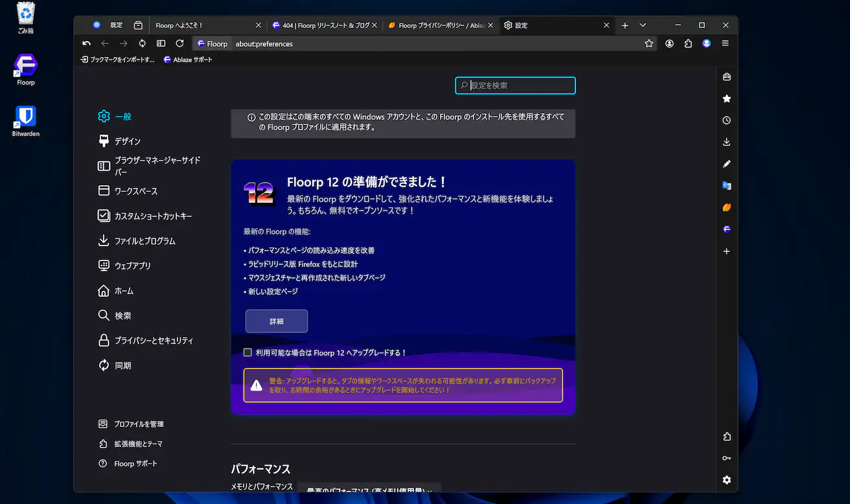
Task: Open the Bitwarden desktop shortcut
Action: pyautogui.click(x=25, y=120)
